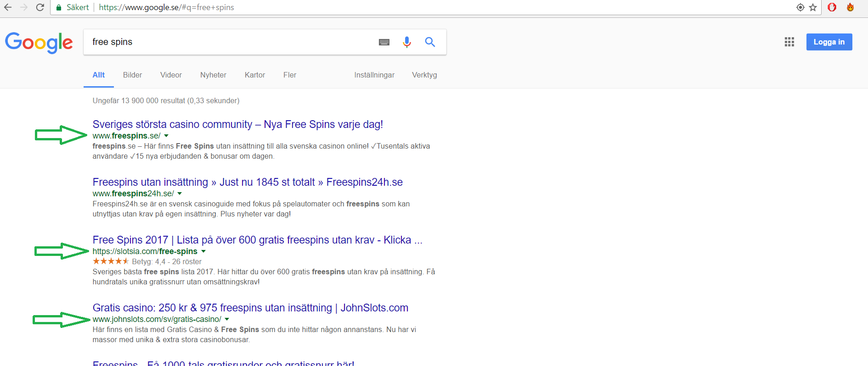Reload the page with refresh icon
The height and width of the screenshot is (366, 868).
(40, 7)
